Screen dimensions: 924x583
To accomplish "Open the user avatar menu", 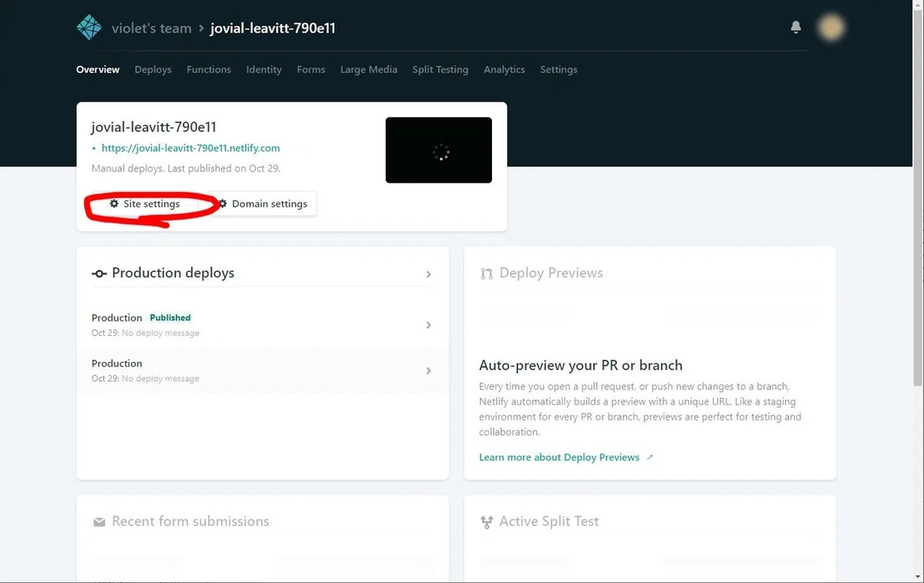I will point(832,28).
